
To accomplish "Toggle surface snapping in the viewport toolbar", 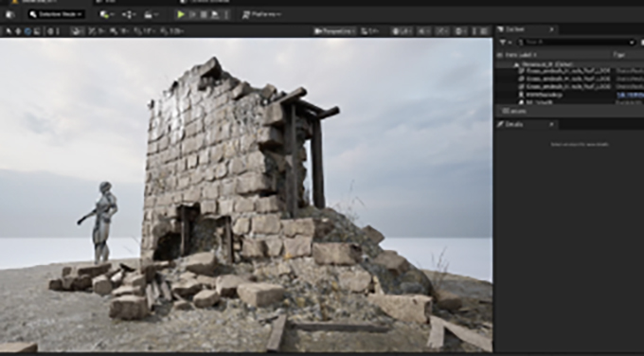I will click(77, 31).
